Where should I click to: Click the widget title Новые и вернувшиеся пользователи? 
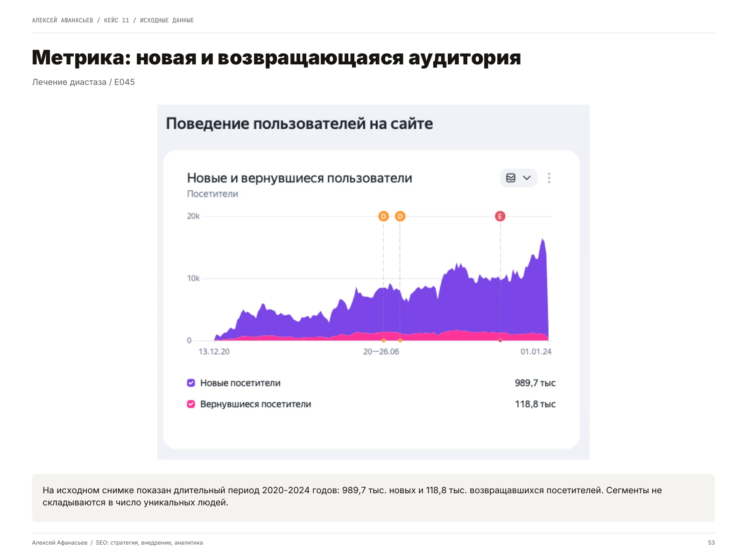coord(300,178)
